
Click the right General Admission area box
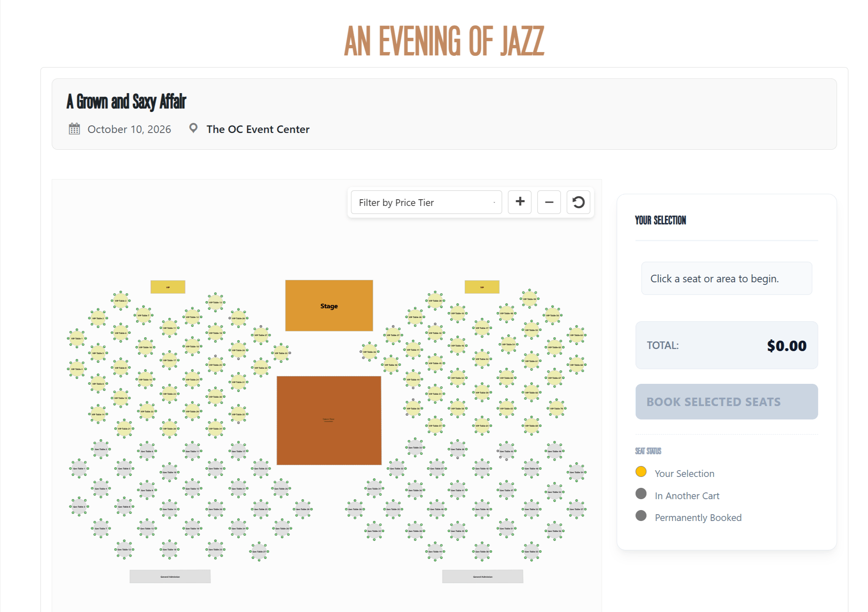[x=482, y=576]
